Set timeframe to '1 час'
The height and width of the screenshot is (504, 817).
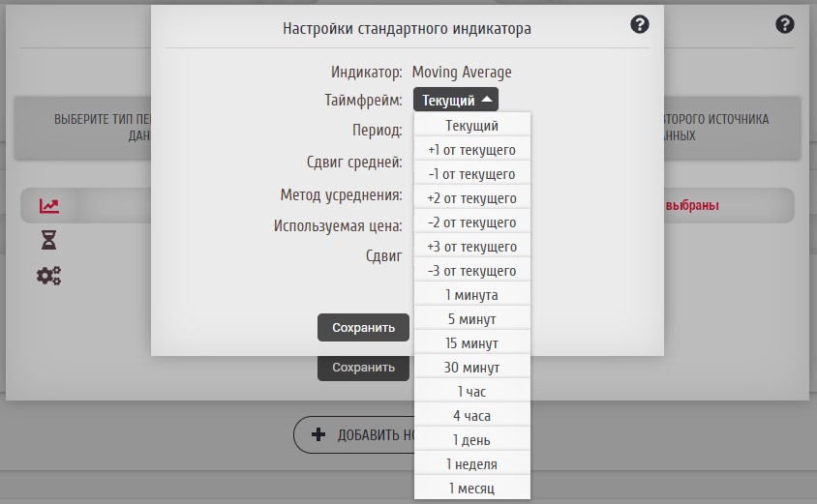tap(471, 392)
